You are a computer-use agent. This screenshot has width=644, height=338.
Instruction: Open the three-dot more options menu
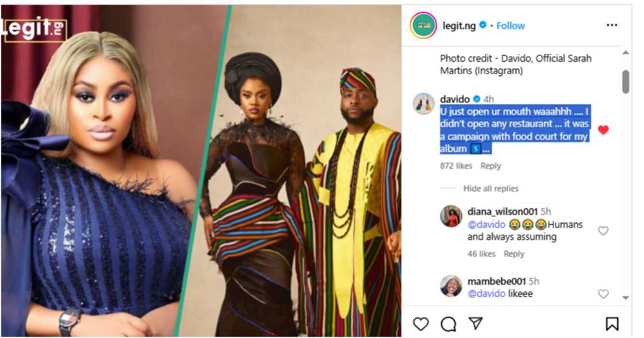tap(612, 25)
